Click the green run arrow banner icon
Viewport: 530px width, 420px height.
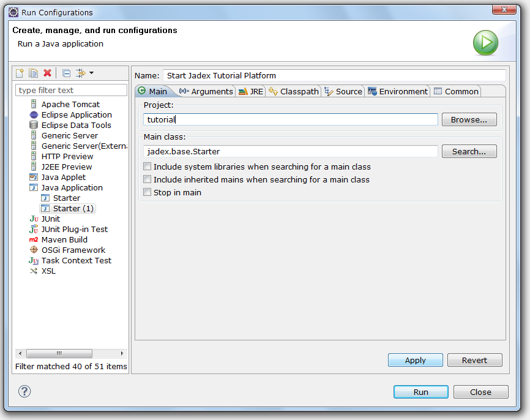pos(485,43)
